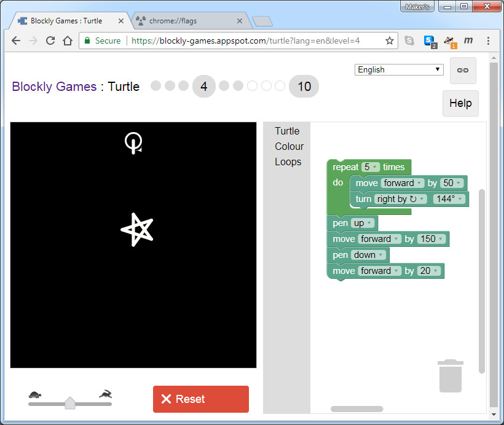Go to unfilled level 7 dot

click(x=253, y=86)
